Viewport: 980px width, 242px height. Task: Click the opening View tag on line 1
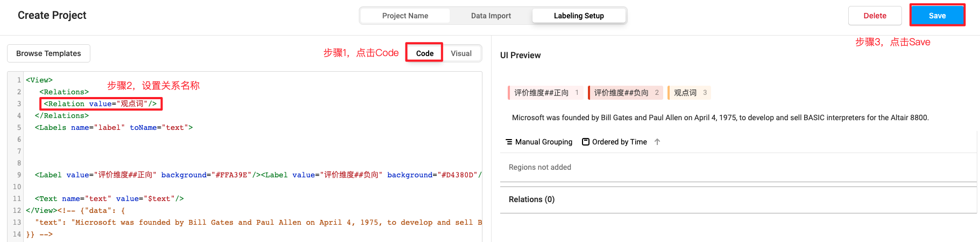(39, 80)
